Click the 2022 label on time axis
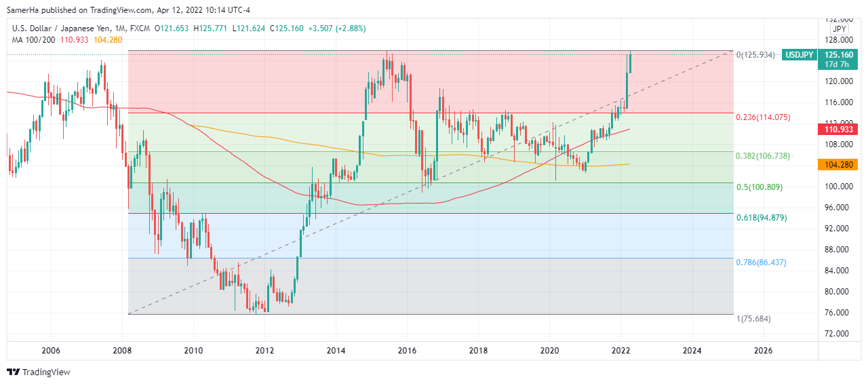868x384 pixels. point(622,351)
